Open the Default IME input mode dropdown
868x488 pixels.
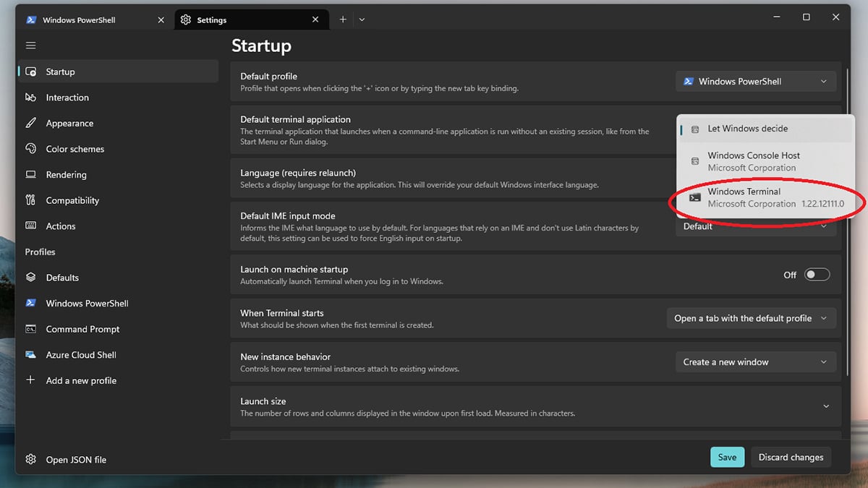(x=756, y=227)
